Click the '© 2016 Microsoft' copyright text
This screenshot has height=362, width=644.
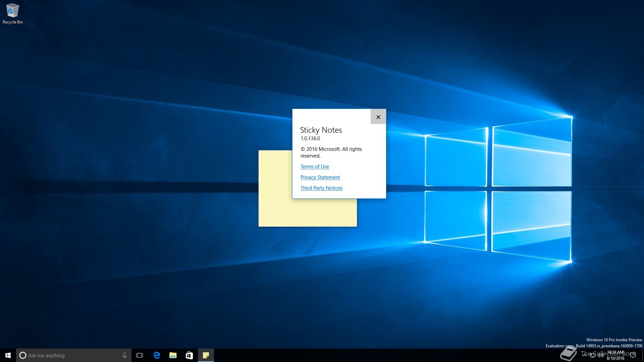(331, 153)
